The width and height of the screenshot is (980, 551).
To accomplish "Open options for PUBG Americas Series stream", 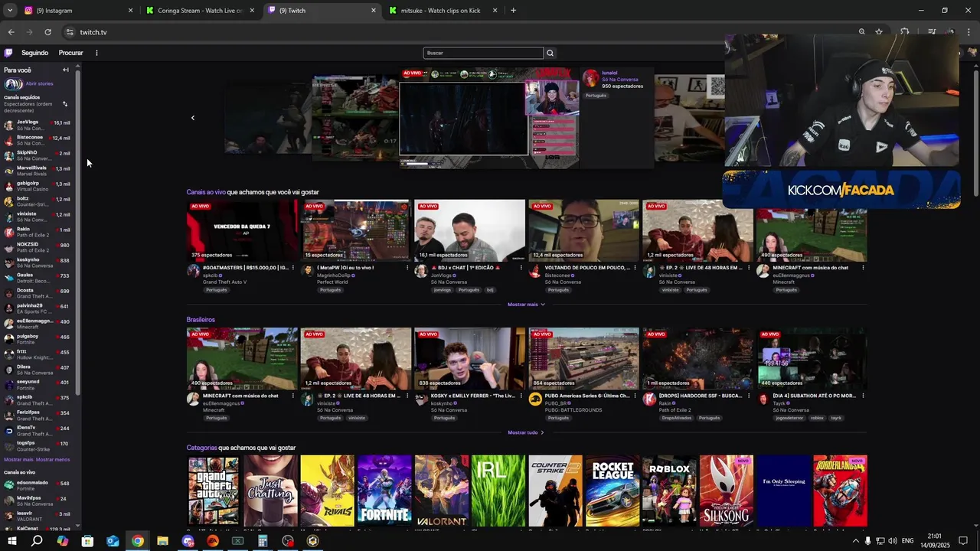I will pyautogui.click(x=635, y=396).
